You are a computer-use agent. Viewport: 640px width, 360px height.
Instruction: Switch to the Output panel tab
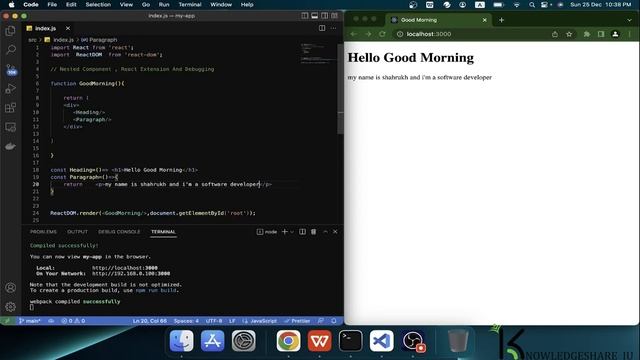77,231
